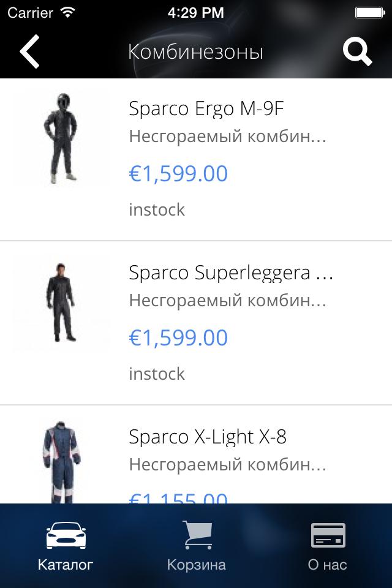The height and width of the screenshot is (588, 392).
Task: Tap the О нас credit card icon
Action: pos(327,535)
